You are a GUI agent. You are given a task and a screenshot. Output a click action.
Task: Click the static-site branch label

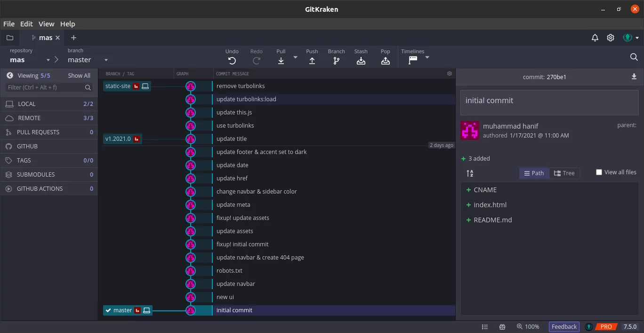(127, 86)
